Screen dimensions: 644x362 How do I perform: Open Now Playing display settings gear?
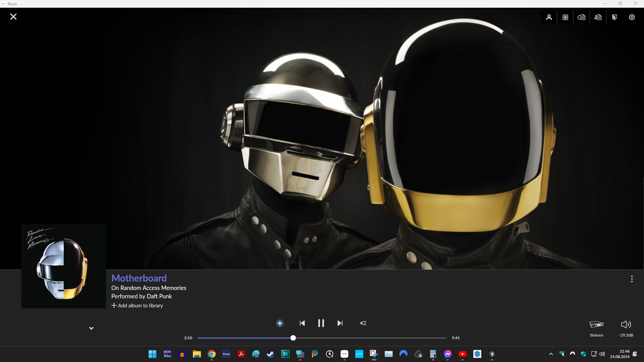coord(632,17)
